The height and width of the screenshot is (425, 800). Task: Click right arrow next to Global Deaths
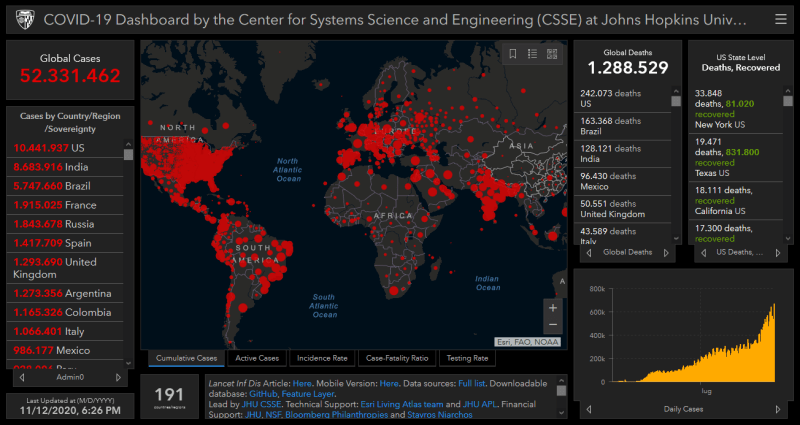pos(661,252)
